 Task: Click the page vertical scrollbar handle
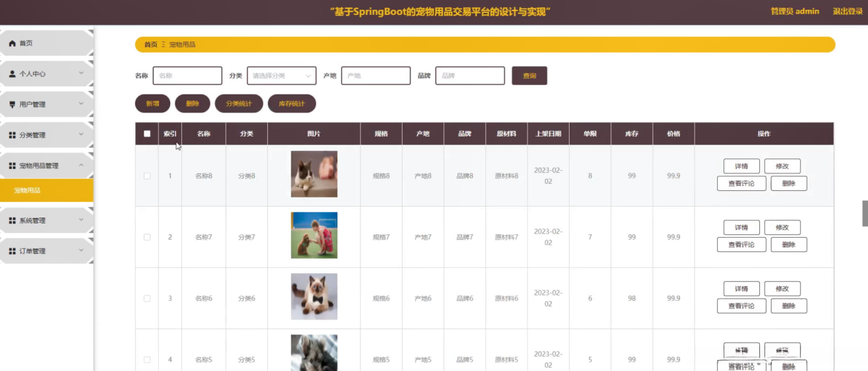tap(865, 214)
